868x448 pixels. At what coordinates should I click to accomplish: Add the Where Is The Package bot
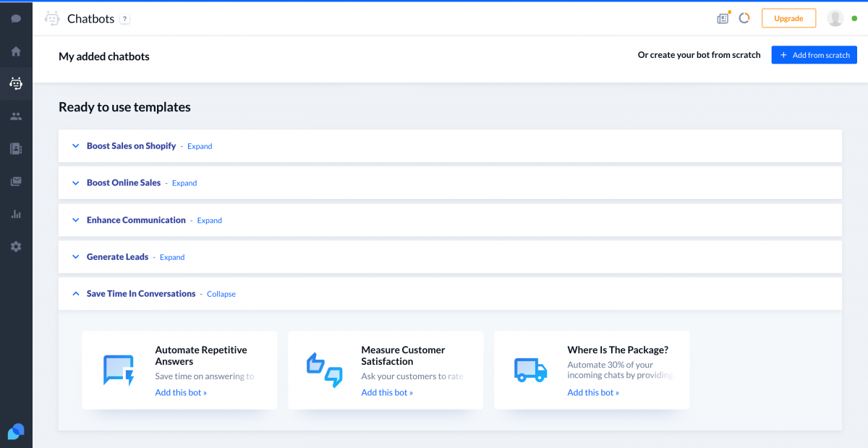593,392
